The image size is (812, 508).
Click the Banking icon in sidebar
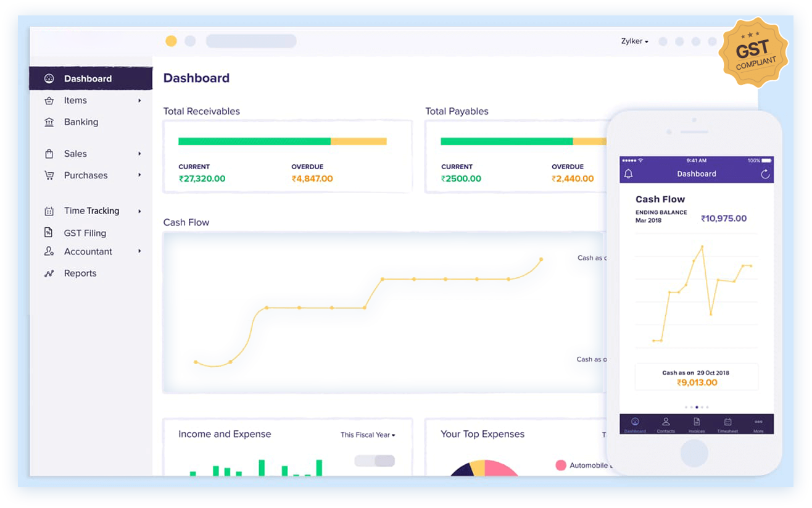pos(49,122)
